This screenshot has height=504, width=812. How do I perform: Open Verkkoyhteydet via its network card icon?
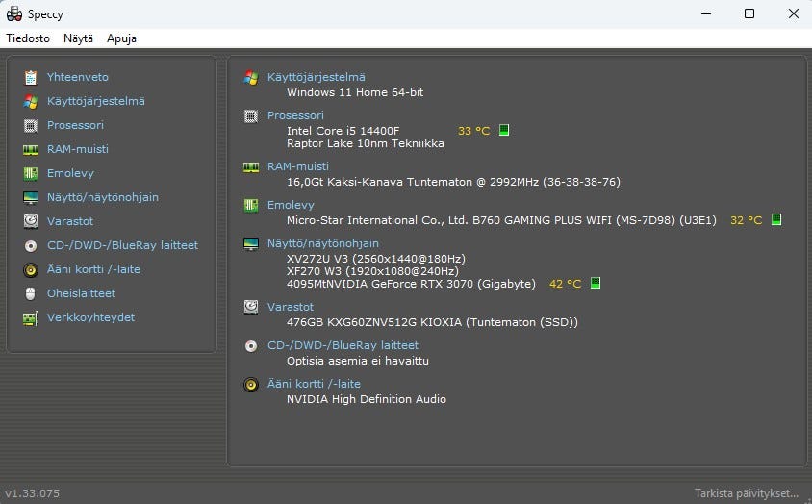pyautogui.click(x=31, y=318)
